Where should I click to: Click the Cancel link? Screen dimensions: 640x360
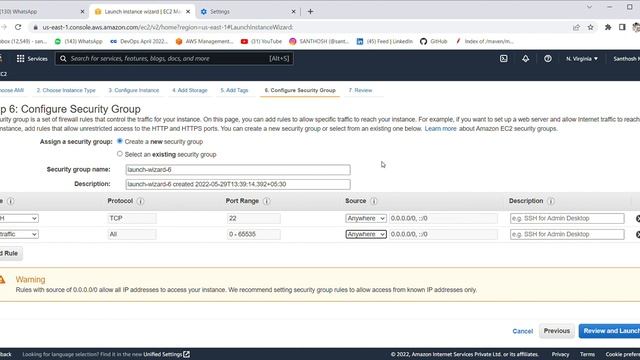(523, 331)
